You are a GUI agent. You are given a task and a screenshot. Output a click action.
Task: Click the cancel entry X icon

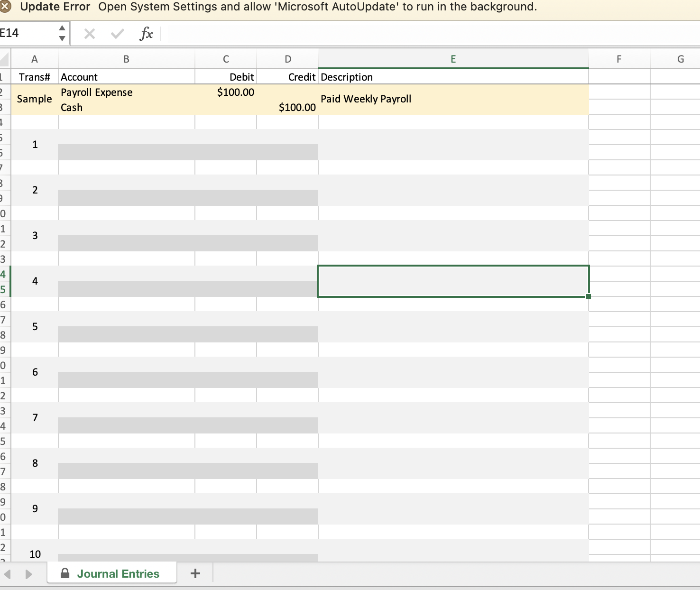click(89, 34)
